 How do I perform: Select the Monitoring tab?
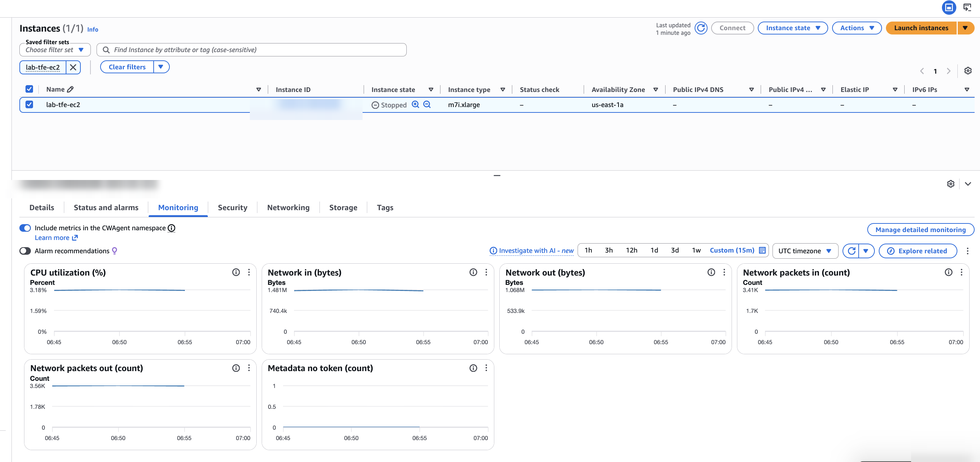[x=178, y=208]
